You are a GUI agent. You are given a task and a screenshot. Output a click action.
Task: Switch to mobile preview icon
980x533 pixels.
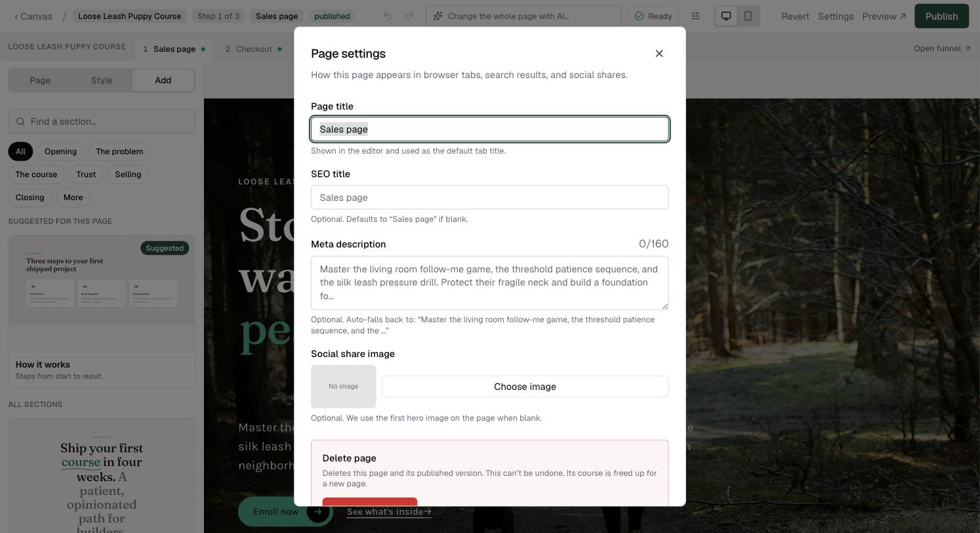[x=748, y=16]
